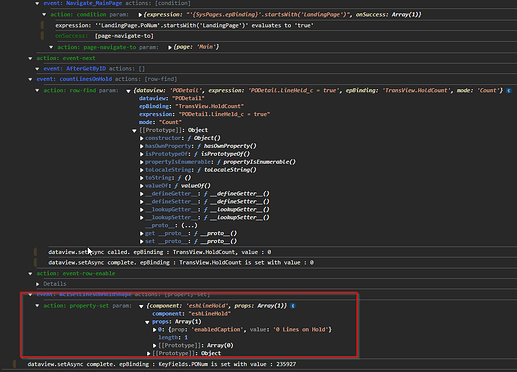Expand the toLocaleString function entry
Viewport: 517px width, 372px height.
pyautogui.click(x=142, y=170)
